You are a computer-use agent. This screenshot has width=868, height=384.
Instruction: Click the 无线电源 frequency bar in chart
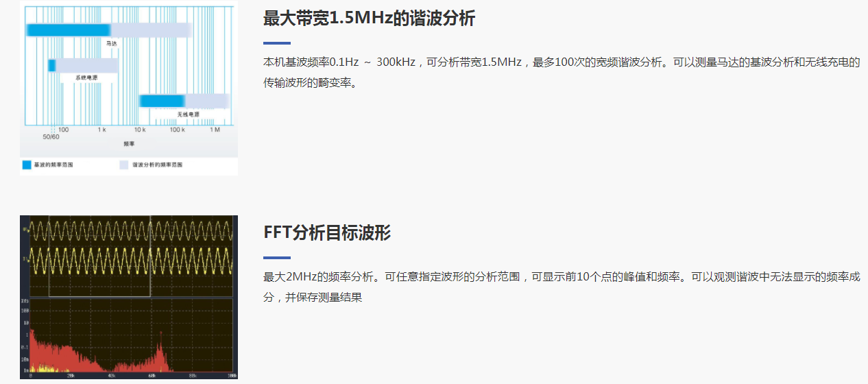(x=184, y=101)
